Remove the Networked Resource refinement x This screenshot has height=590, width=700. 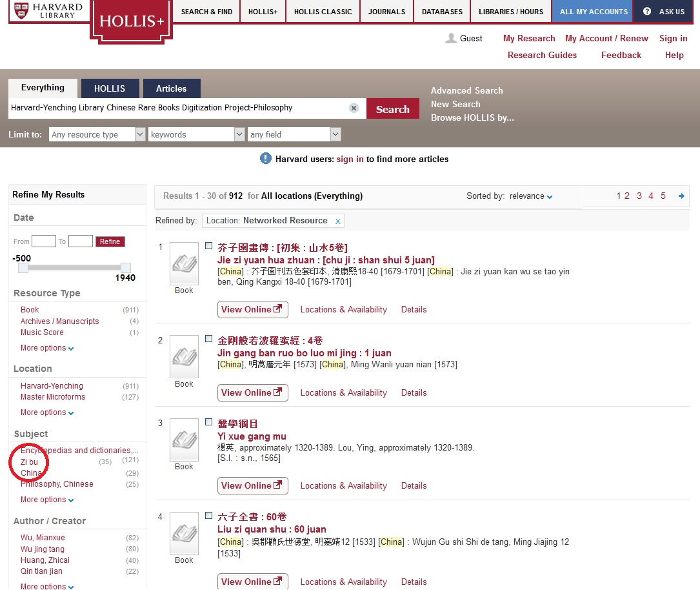click(x=338, y=221)
